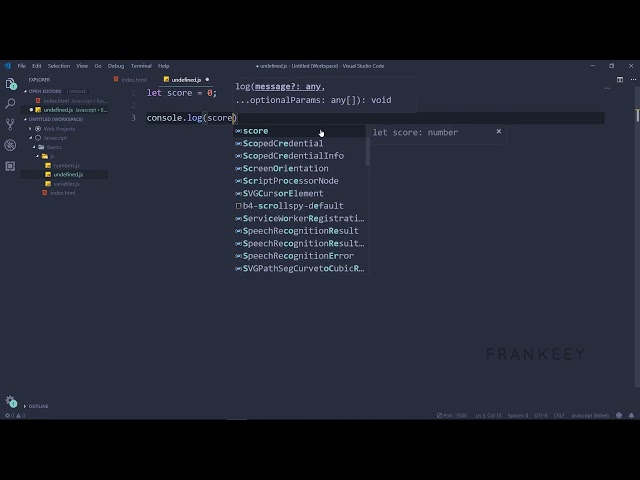The height and width of the screenshot is (480, 640).
Task: Click the feedback smiley in status bar
Action: [619, 416]
